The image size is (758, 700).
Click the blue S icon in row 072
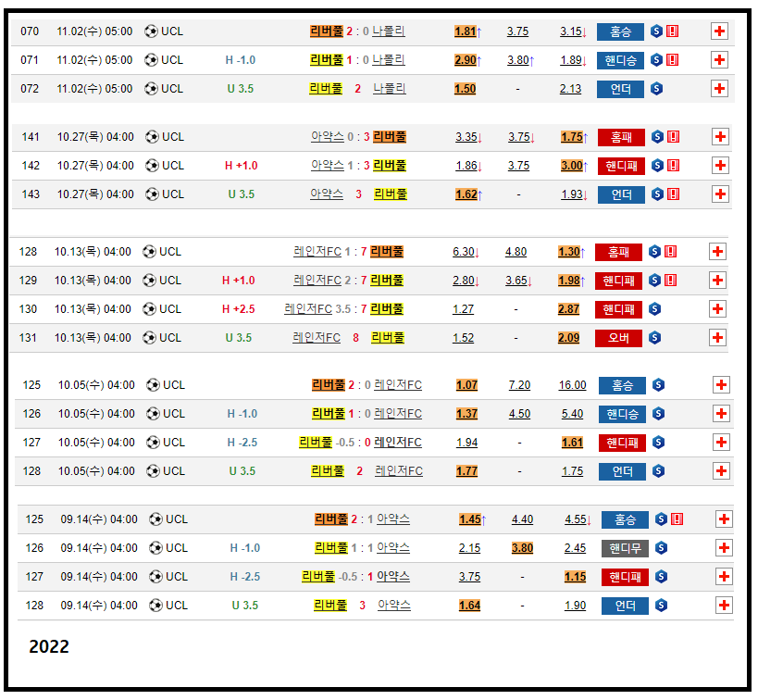tap(656, 89)
